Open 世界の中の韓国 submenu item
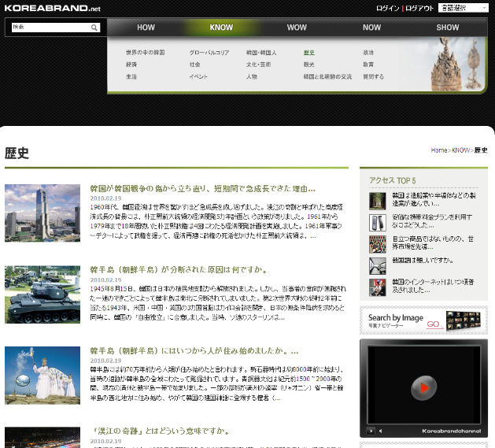Image resolution: width=495 pixels, height=448 pixels. coord(146,53)
